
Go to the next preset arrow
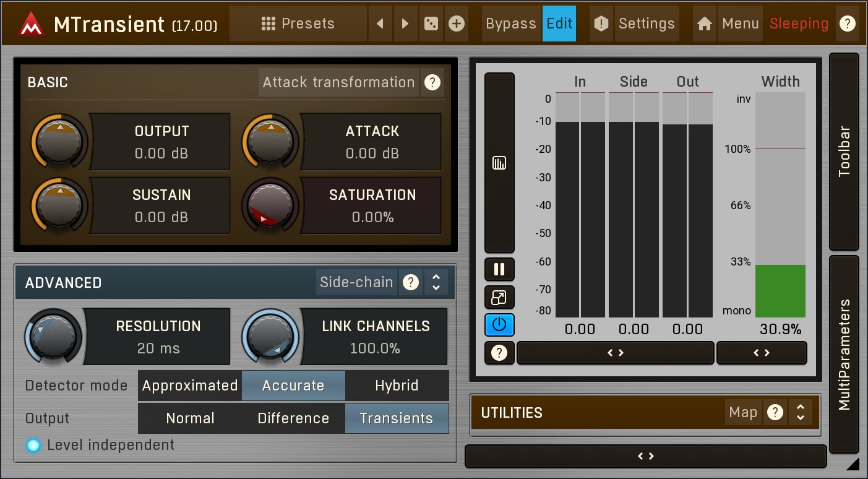point(405,24)
